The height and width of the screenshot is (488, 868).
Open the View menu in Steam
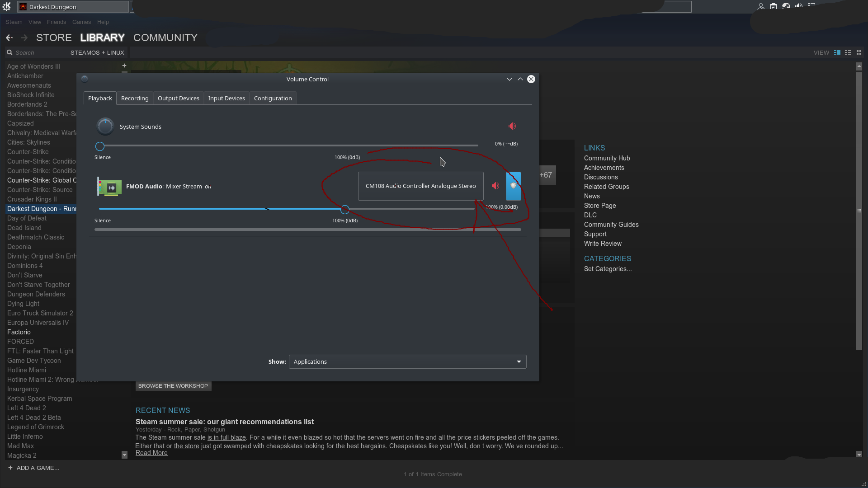click(x=35, y=22)
